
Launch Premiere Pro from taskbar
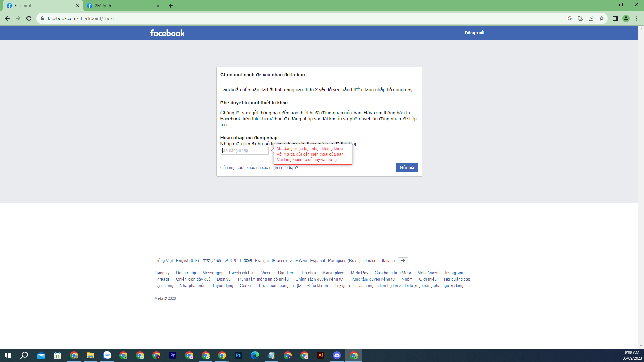pyautogui.click(x=173, y=355)
